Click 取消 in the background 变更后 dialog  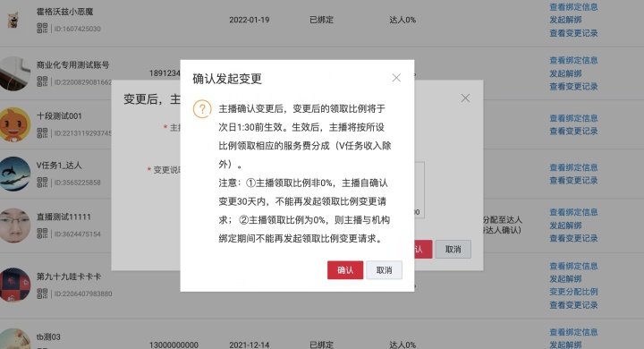tap(453, 249)
